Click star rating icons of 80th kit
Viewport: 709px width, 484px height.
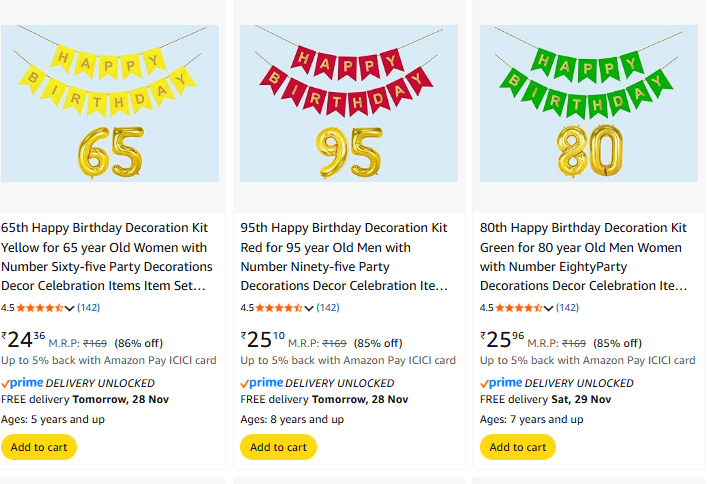point(518,308)
